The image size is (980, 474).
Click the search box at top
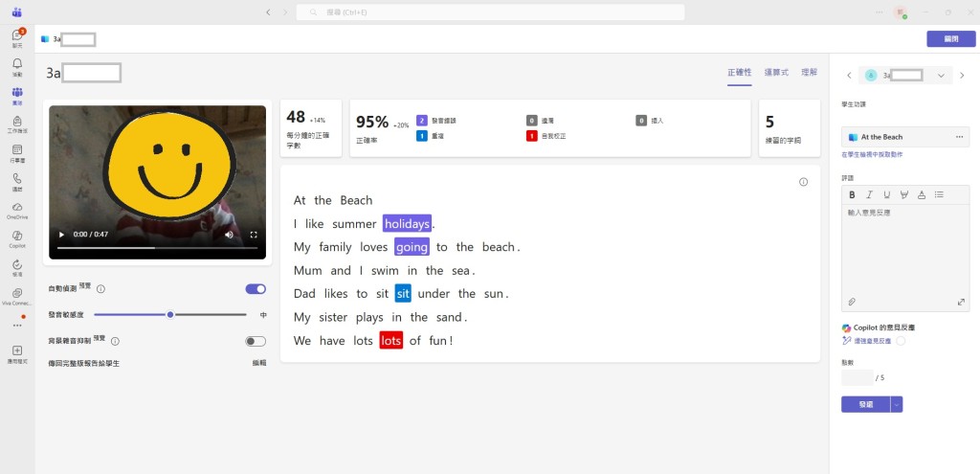(x=491, y=11)
